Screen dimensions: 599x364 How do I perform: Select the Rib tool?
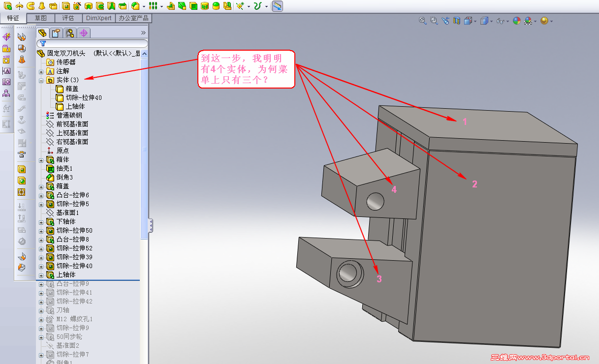[x=170, y=6]
